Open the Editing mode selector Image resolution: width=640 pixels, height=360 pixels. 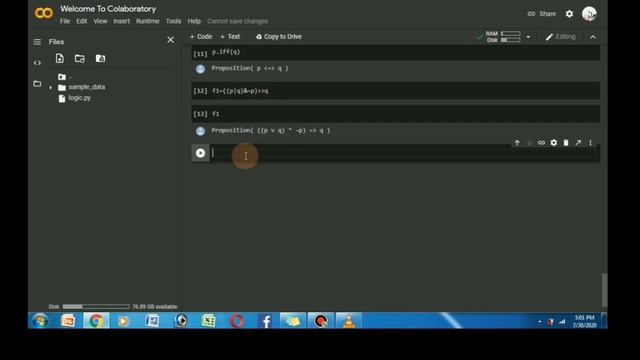click(x=560, y=37)
